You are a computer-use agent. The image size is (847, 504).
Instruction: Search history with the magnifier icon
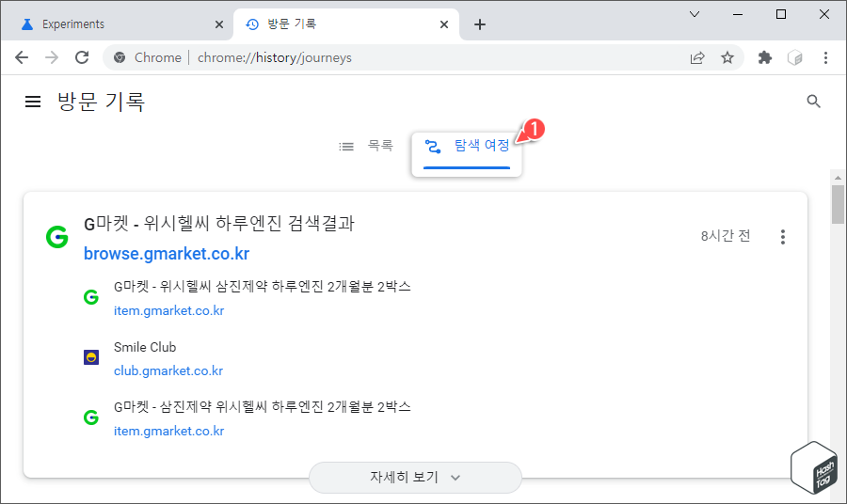point(813,101)
